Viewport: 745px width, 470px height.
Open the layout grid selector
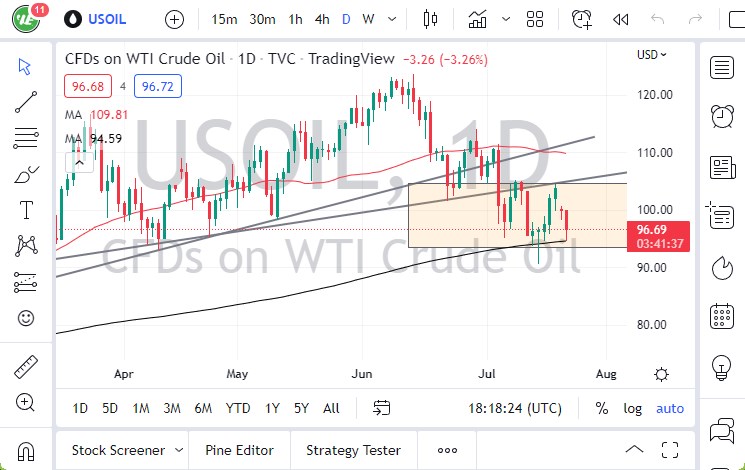536,19
